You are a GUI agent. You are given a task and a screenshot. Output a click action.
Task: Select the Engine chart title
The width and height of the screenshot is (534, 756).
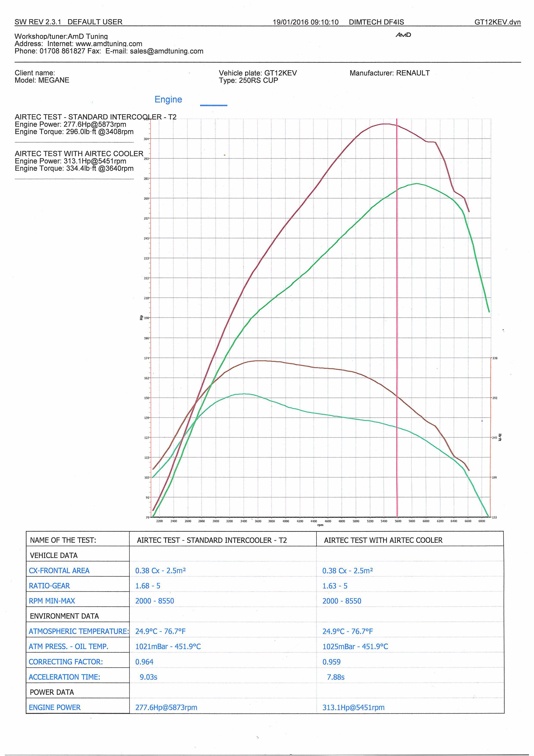(x=168, y=99)
